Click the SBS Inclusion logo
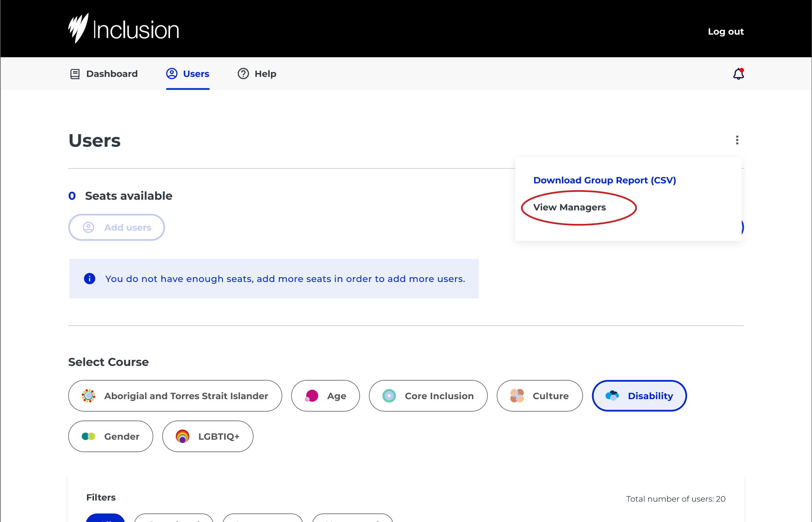812x522 pixels. [124, 29]
